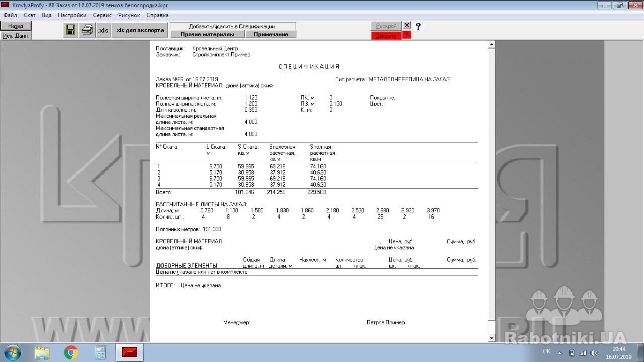Open the Сервис menu
Screen dimensions: 644x362
[102, 15]
